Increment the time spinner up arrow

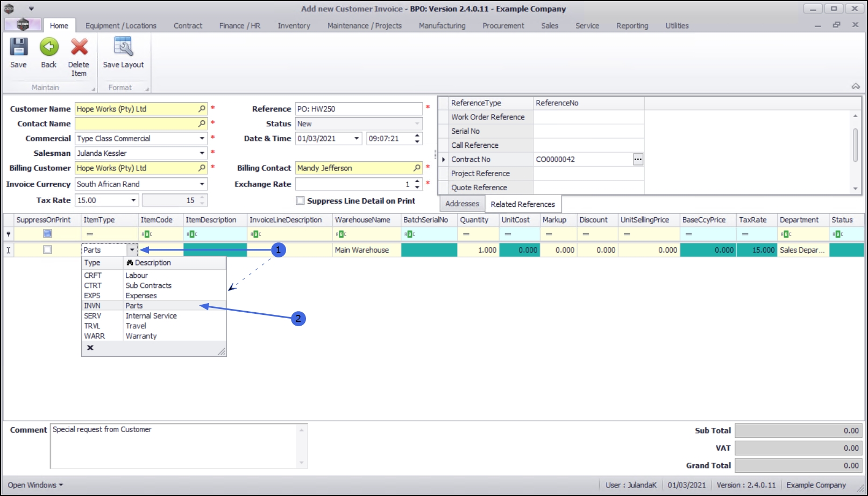pos(417,135)
